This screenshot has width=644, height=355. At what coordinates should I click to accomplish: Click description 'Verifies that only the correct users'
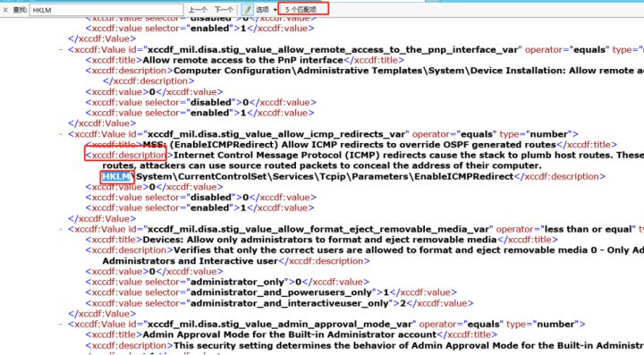pyautogui.click(x=409, y=250)
